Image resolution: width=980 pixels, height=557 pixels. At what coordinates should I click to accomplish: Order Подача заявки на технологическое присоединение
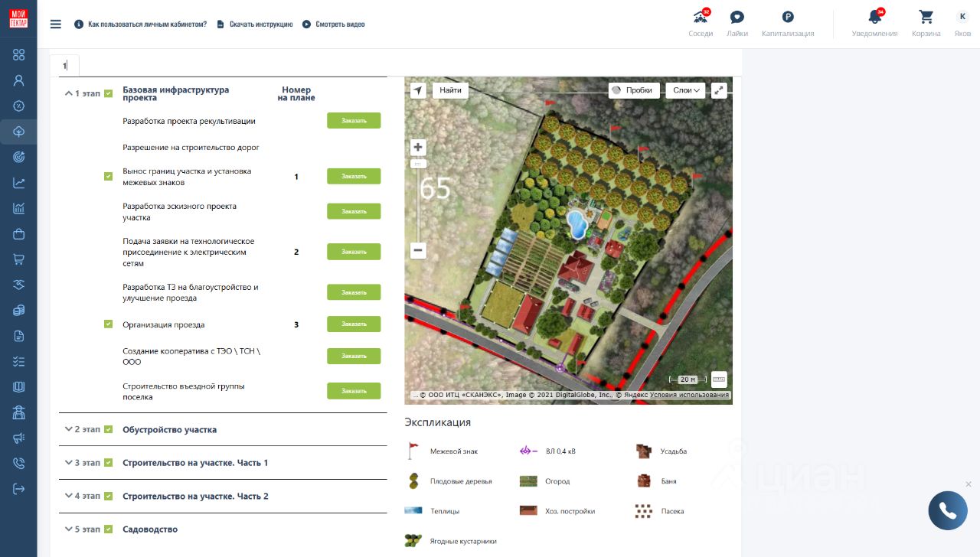click(354, 252)
